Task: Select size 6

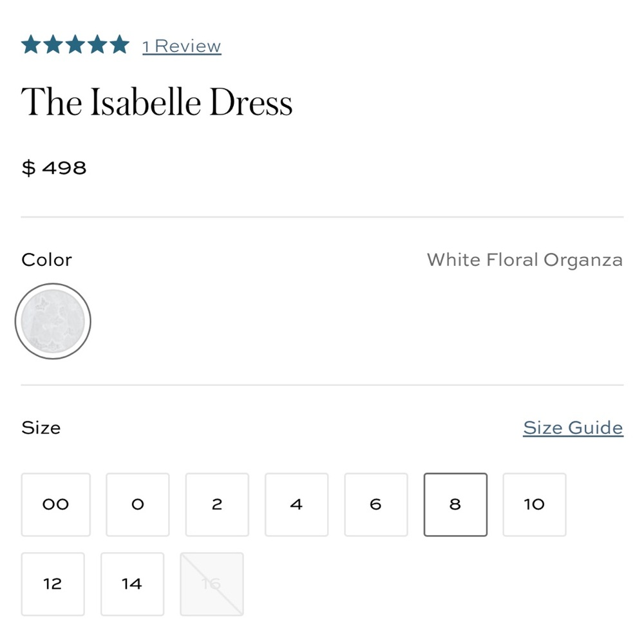Action: coord(376,504)
